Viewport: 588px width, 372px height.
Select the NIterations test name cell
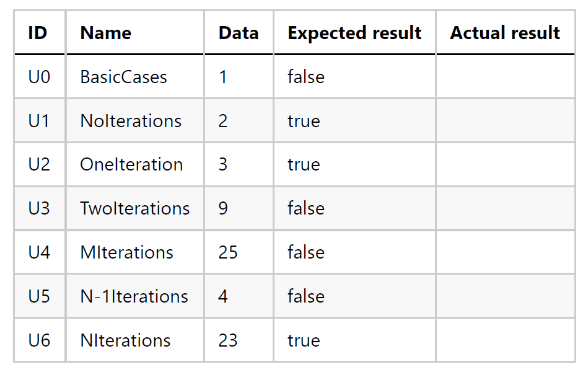click(x=125, y=340)
